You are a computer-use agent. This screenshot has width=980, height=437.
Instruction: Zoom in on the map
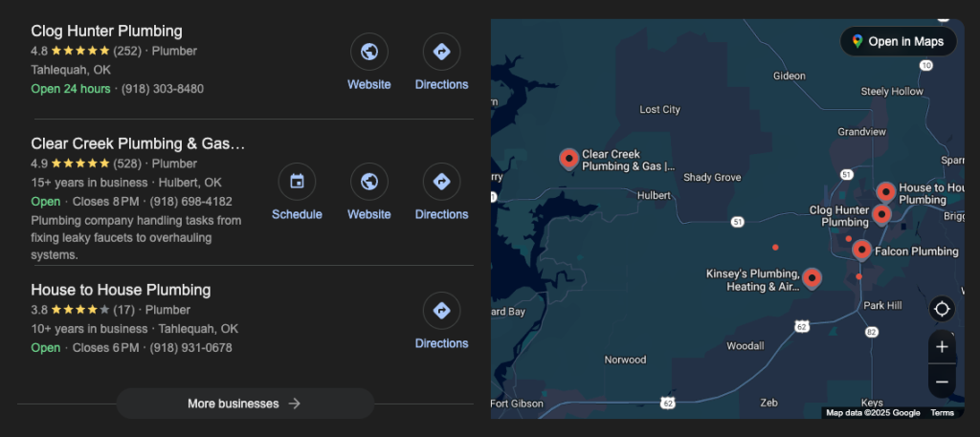point(942,347)
